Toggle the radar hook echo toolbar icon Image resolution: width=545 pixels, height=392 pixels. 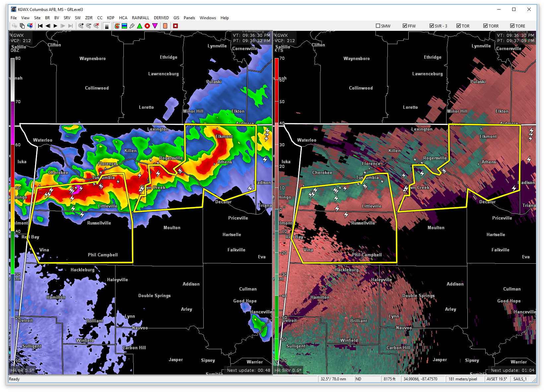(117, 26)
